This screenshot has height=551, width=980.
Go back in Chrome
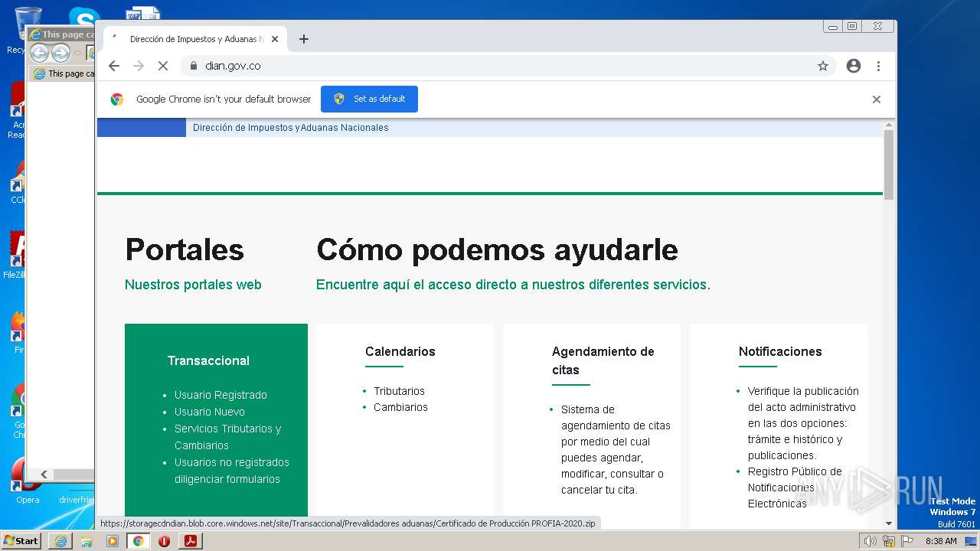point(114,66)
